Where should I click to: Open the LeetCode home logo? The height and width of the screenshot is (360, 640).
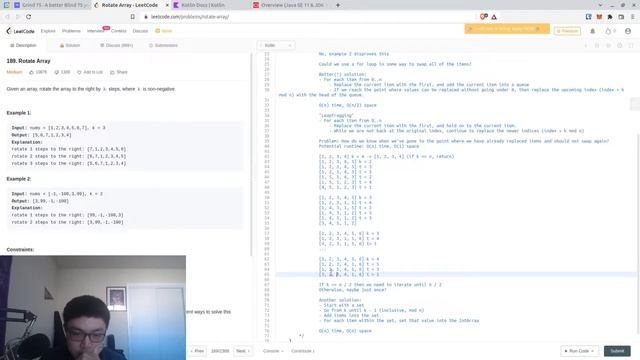(20, 31)
